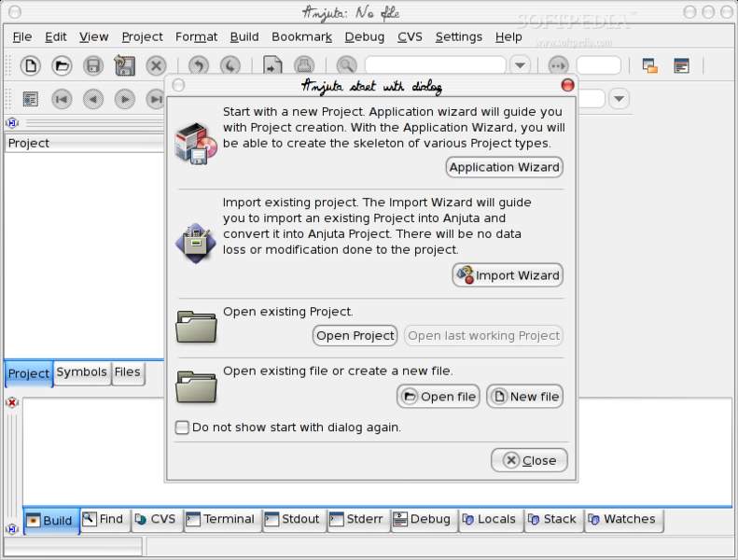Create a new file from toolbar
Viewport: 738px width, 560px height.
coord(31,65)
